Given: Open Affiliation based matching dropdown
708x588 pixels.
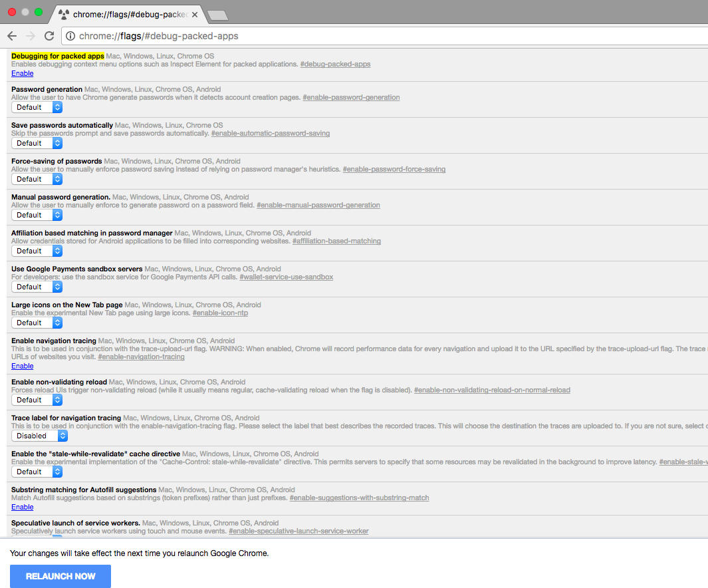Looking at the screenshot, I should point(37,251).
